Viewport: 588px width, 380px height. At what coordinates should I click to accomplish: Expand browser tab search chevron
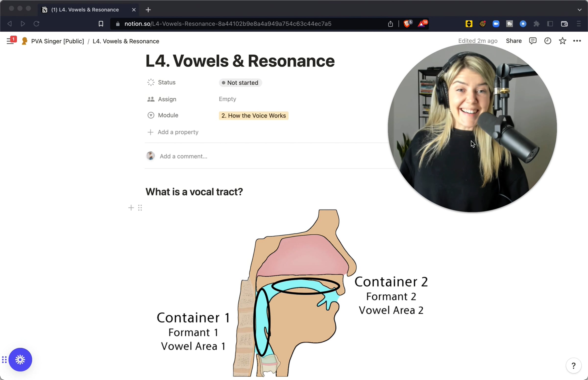pos(579,10)
